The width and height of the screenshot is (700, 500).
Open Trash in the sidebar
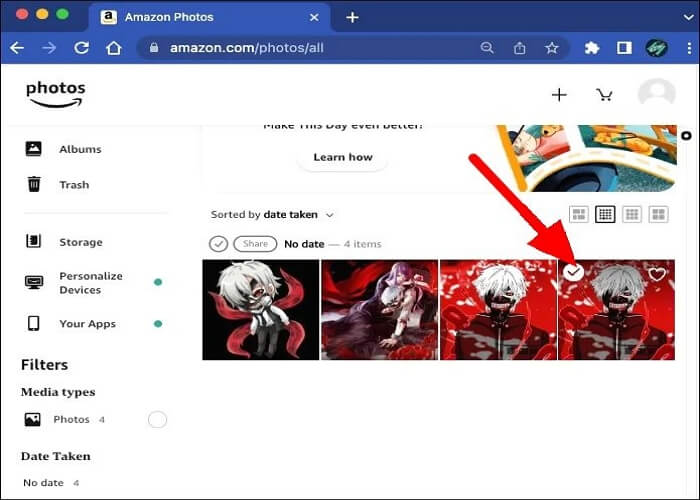point(74,184)
